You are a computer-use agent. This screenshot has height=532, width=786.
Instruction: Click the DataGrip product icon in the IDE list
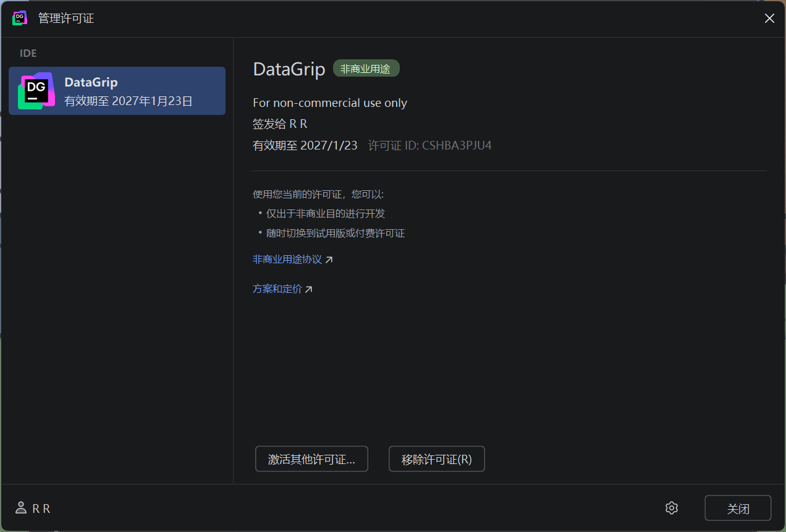pyautogui.click(x=36, y=91)
